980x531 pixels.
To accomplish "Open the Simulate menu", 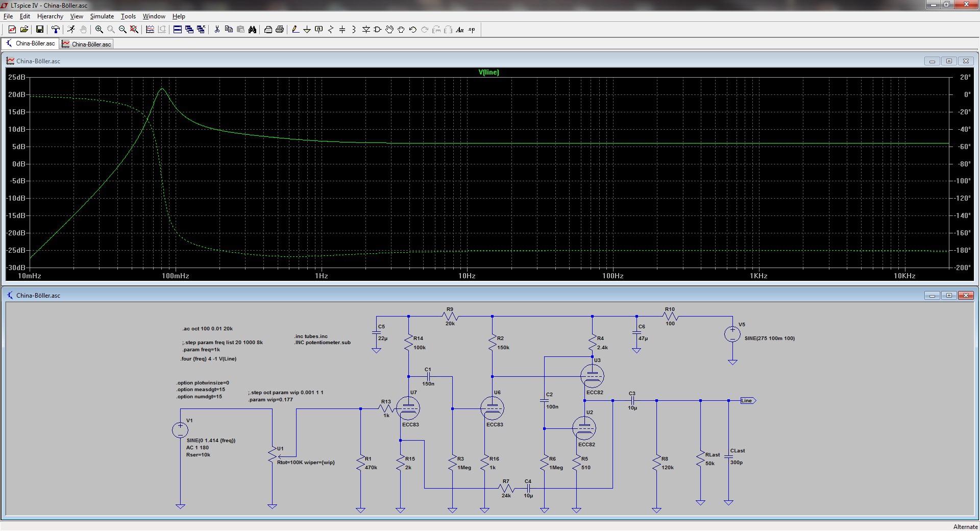I will 102,16.
